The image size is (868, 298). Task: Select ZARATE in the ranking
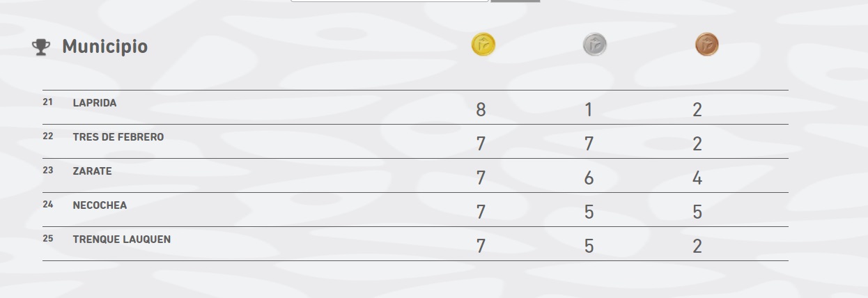[92, 171]
